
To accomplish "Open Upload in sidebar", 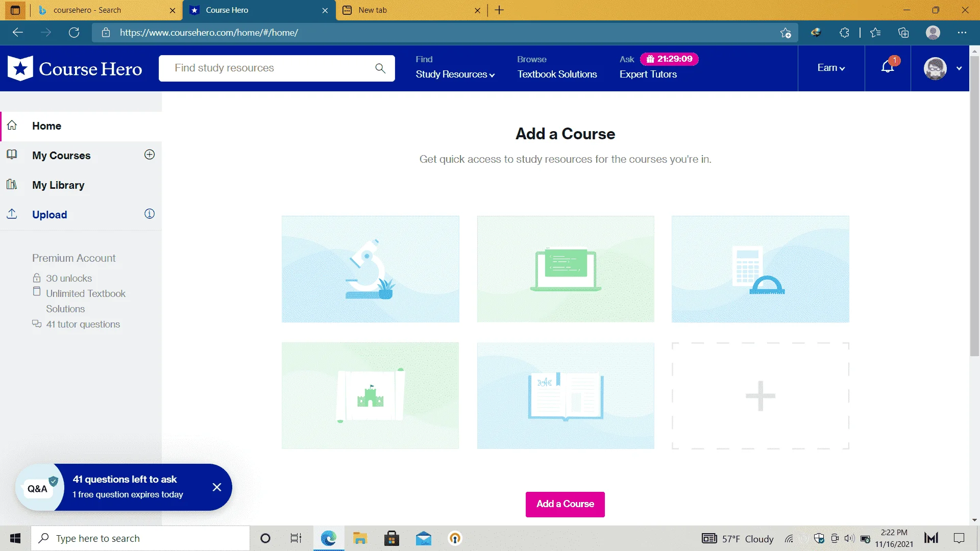I will (50, 215).
